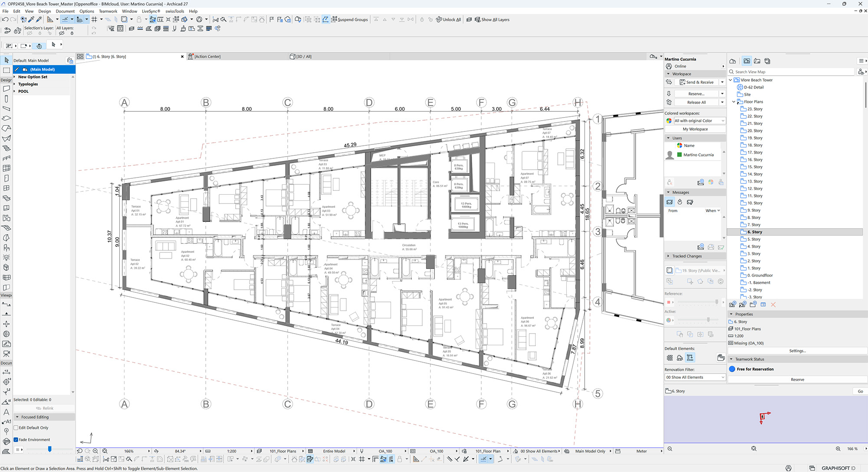Screen dimensions: 868x472
Task: Enable the Edit Default Only checkbox
Action: 16,428
